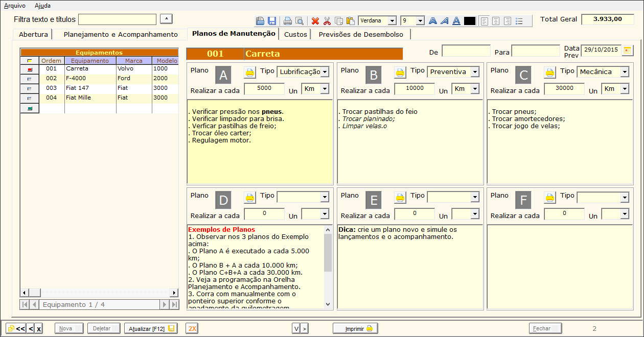This screenshot has height=337, width=644.
Task: Click the copy icon in the toolbar
Action: pos(339,21)
